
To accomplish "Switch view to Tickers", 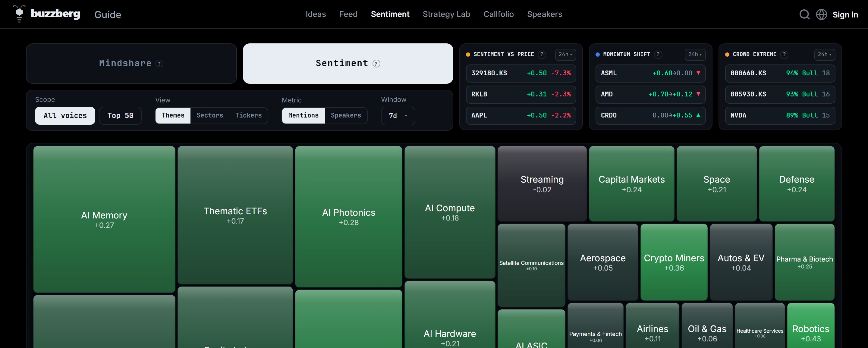I will (248, 115).
